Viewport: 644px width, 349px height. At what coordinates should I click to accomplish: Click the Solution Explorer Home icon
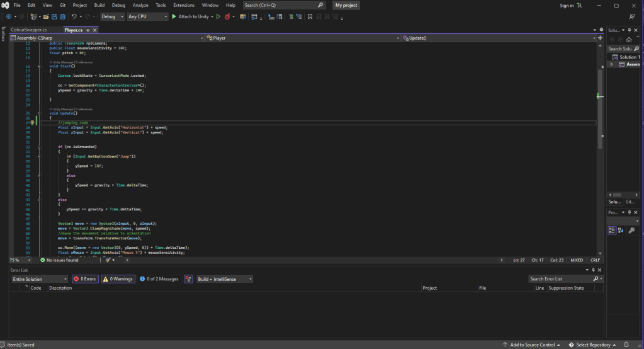[628, 39]
